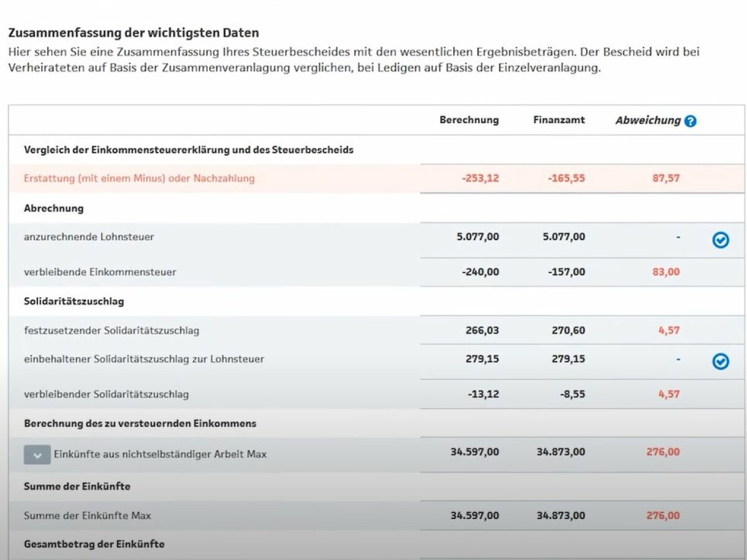This screenshot has height=560, width=747.
Task: Click the blue checkmark beside anzurechnende Lohnsteuer
Action: (720, 240)
